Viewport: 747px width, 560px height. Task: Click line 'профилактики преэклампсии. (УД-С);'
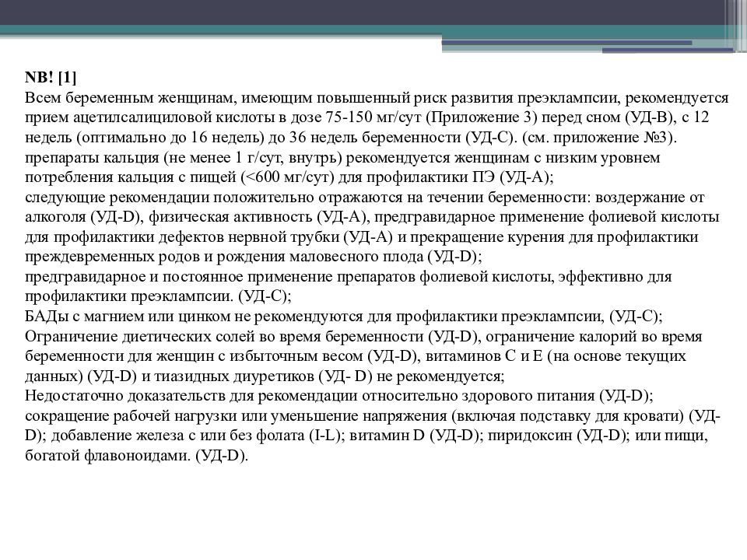(158, 296)
